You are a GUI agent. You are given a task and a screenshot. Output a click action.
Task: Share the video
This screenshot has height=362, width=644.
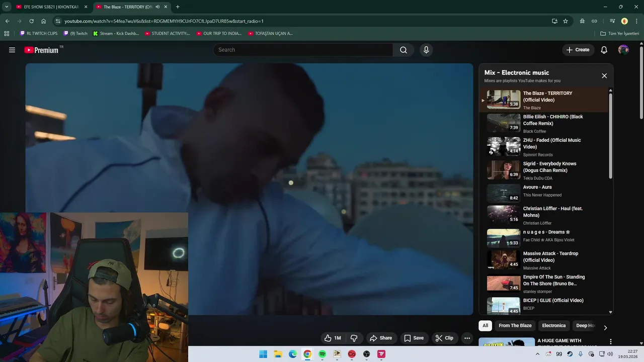380,338
